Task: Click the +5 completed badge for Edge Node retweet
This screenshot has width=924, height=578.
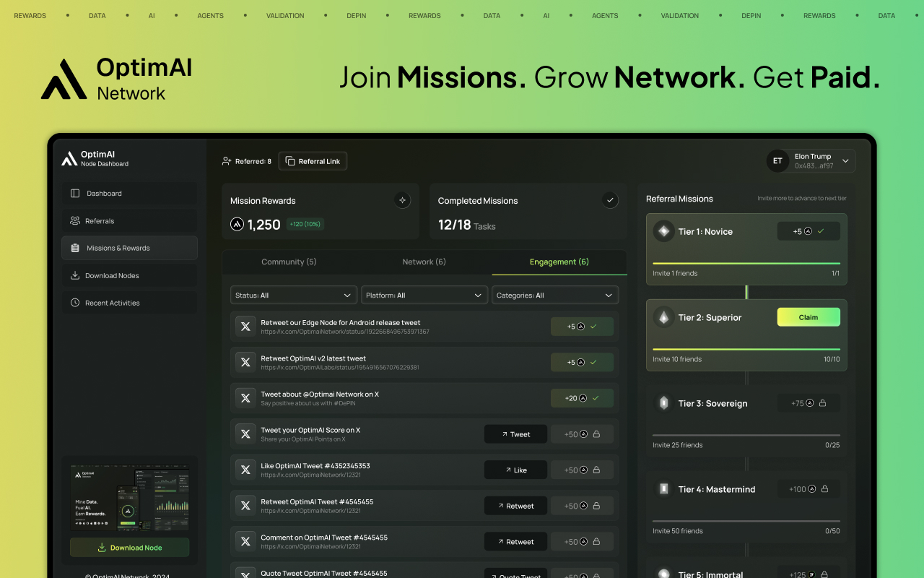Action: pos(582,327)
